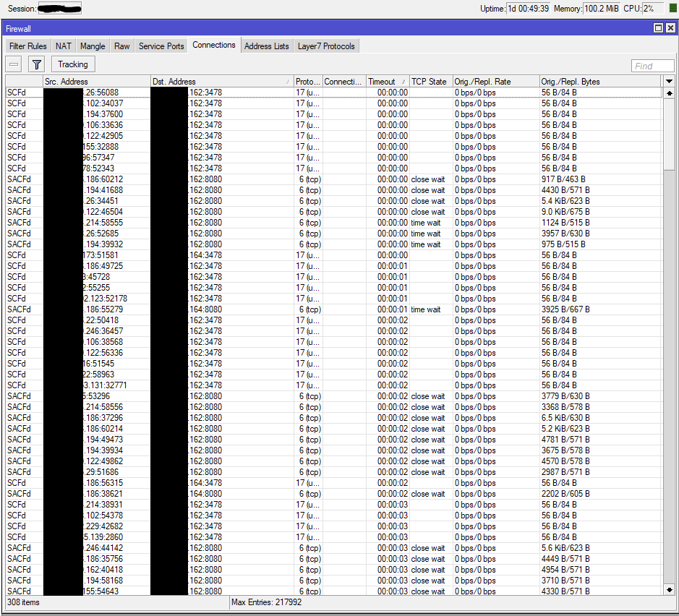This screenshot has width=679, height=616.
Task: Select the Connections tab
Action: 214,45
